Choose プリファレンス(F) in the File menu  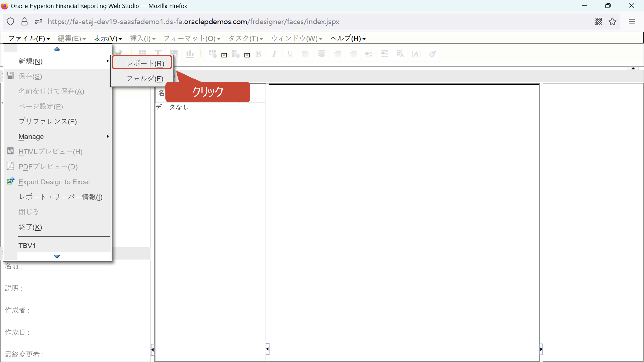pos(48,121)
